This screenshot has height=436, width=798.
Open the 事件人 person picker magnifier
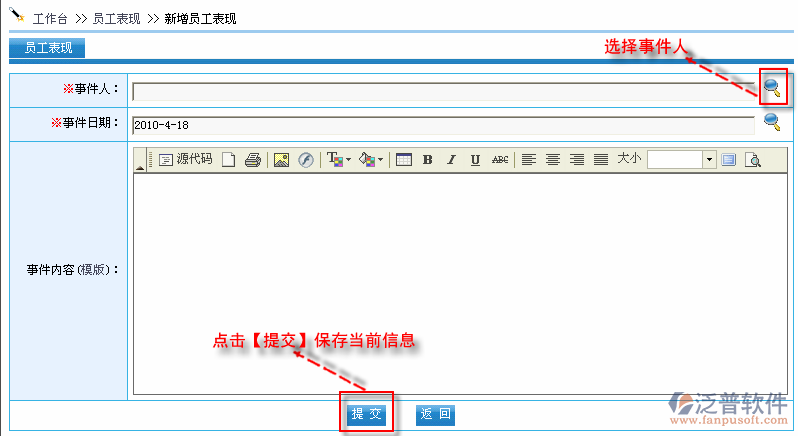click(x=772, y=88)
